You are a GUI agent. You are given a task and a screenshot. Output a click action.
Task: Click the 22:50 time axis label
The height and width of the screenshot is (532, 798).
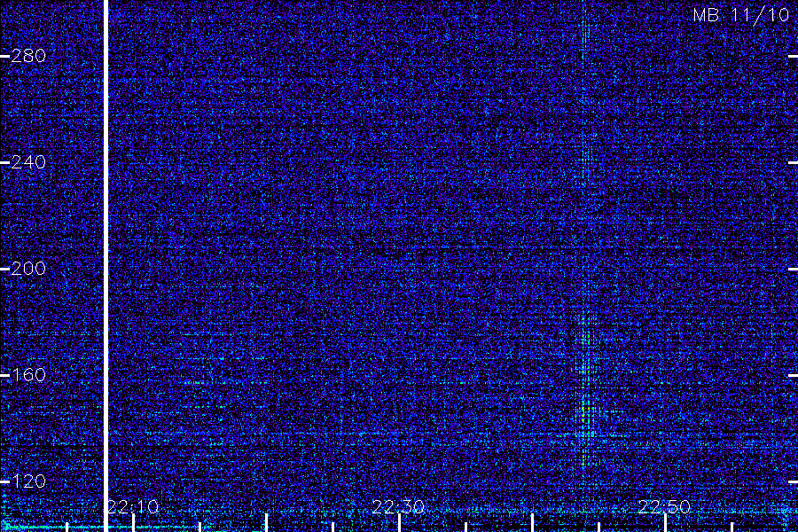click(x=664, y=506)
